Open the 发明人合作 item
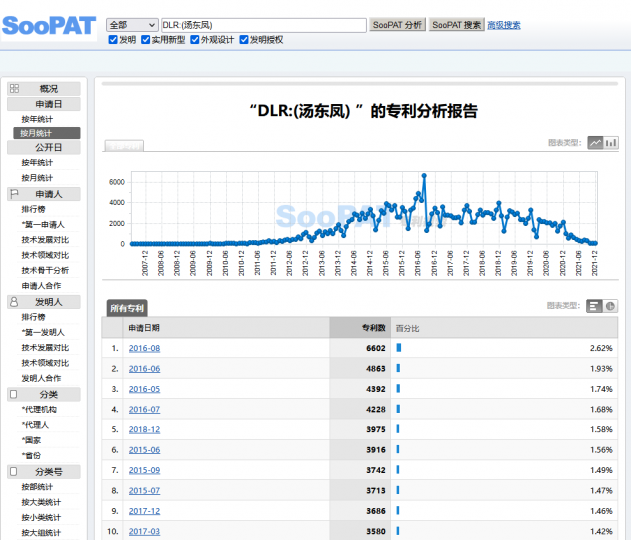631x540 pixels. [41, 378]
